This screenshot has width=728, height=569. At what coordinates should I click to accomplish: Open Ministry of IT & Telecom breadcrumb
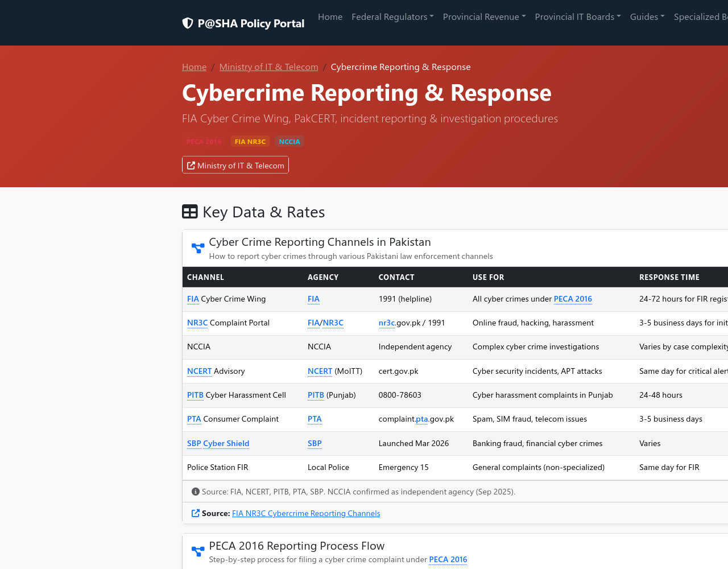(x=268, y=67)
